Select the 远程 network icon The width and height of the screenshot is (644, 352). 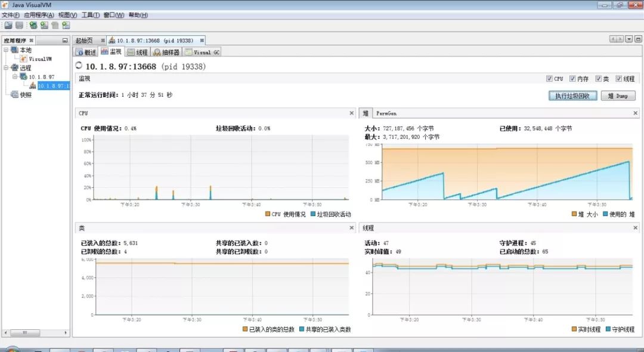pos(14,68)
